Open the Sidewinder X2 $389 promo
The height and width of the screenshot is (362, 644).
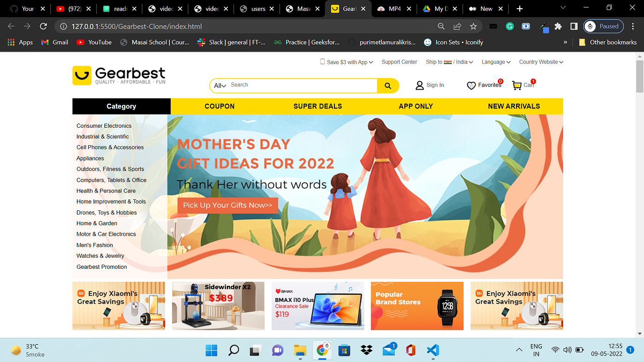pyautogui.click(x=218, y=306)
